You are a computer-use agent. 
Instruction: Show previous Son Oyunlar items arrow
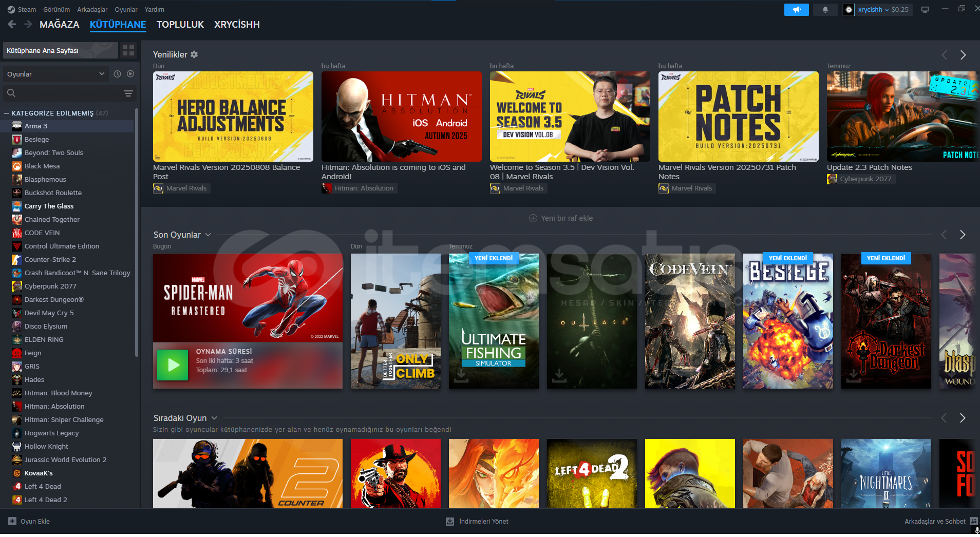click(x=944, y=235)
